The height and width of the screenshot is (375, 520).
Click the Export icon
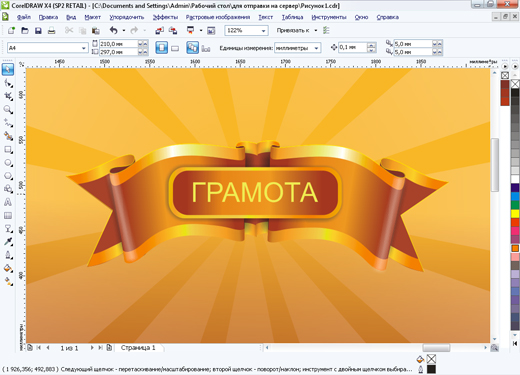(x=173, y=31)
